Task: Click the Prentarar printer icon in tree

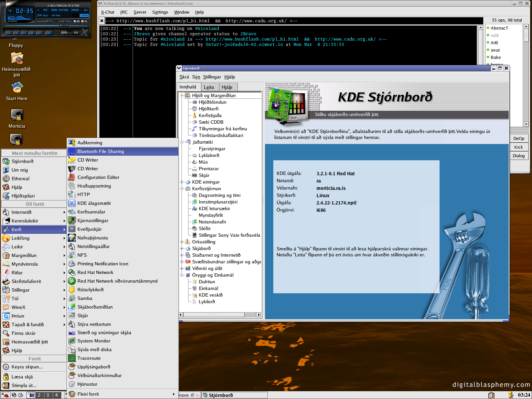Action: click(x=195, y=169)
